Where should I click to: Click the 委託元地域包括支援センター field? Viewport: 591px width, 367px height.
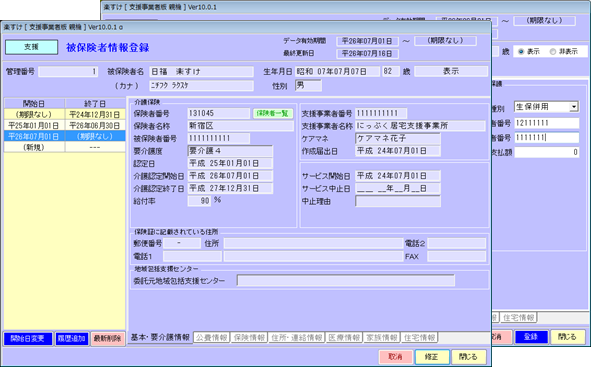pyautogui.click(x=346, y=280)
